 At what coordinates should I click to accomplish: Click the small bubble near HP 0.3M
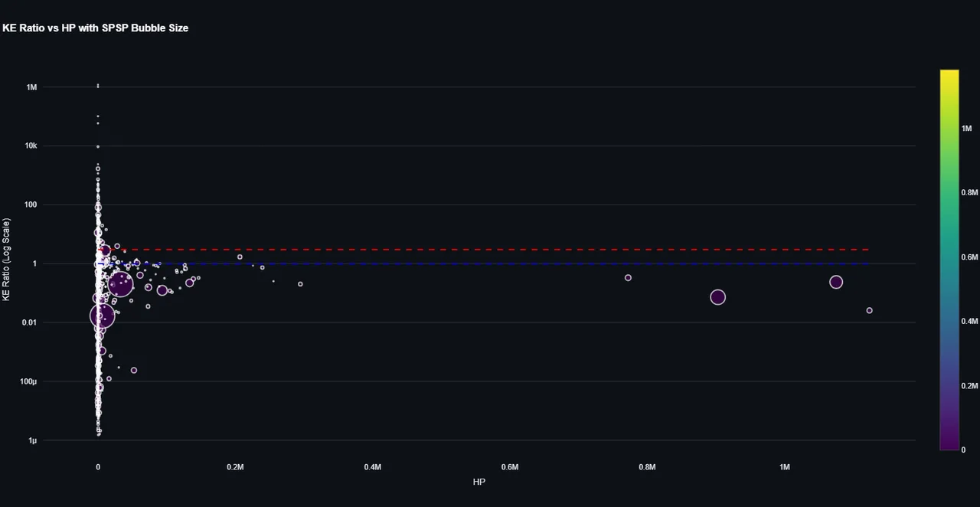(300, 284)
